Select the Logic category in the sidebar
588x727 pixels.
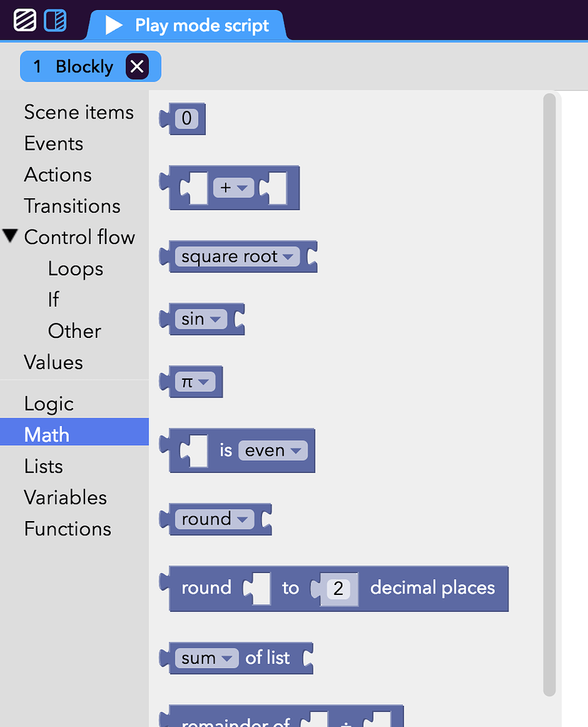49,403
